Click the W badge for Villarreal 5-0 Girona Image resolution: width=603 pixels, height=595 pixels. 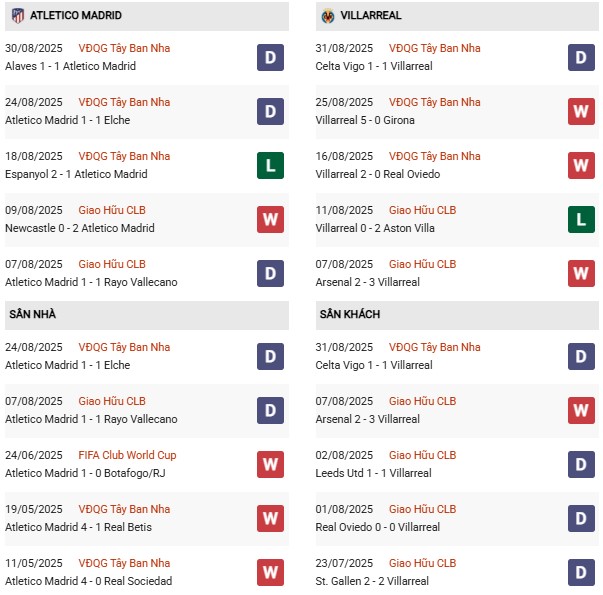pyautogui.click(x=581, y=112)
